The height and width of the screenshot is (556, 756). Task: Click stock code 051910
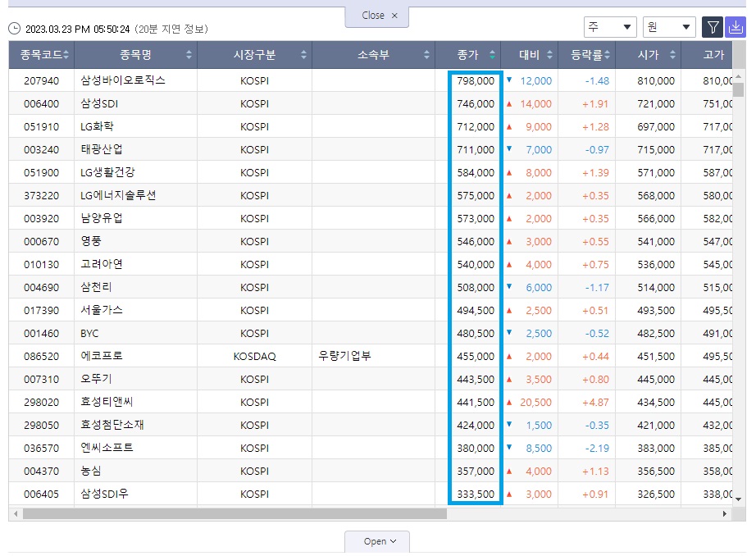[42, 127]
